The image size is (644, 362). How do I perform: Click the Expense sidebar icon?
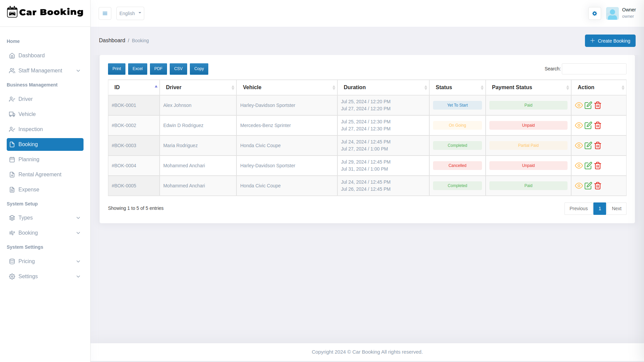(12, 190)
